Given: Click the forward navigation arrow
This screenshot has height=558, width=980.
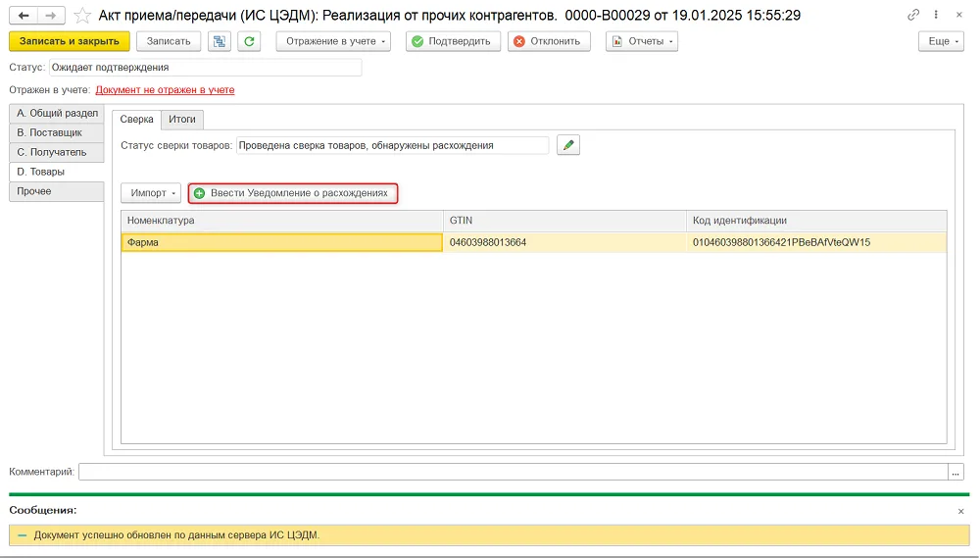Looking at the screenshot, I should (51, 15).
